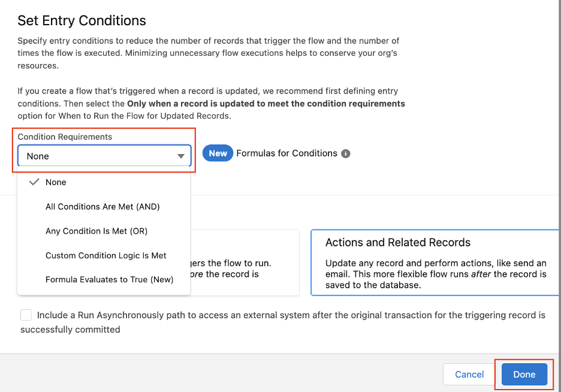Click the Cancel button

coord(469,374)
